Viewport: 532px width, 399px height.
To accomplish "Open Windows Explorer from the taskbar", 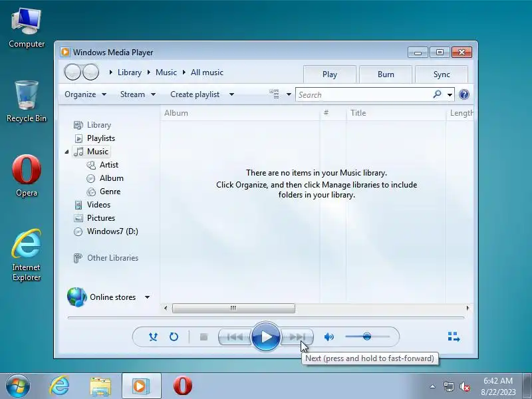I will coord(100,386).
